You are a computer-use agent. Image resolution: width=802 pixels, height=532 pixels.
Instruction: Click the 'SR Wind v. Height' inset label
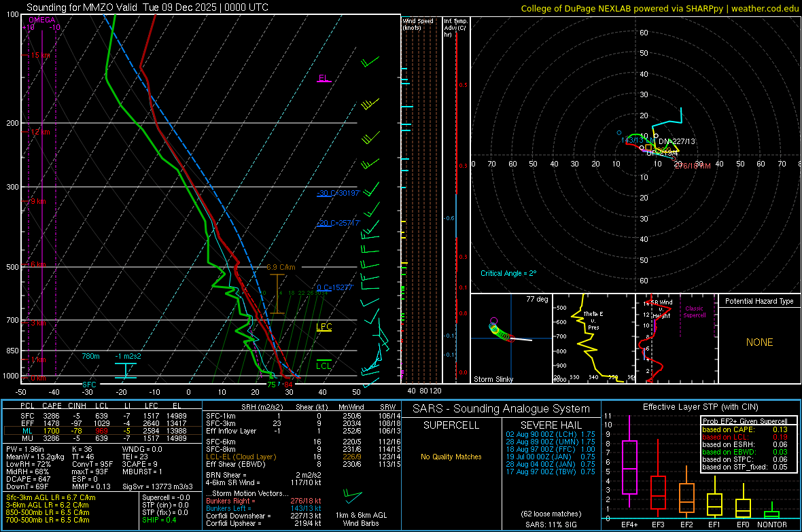click(x=661, y=309)
